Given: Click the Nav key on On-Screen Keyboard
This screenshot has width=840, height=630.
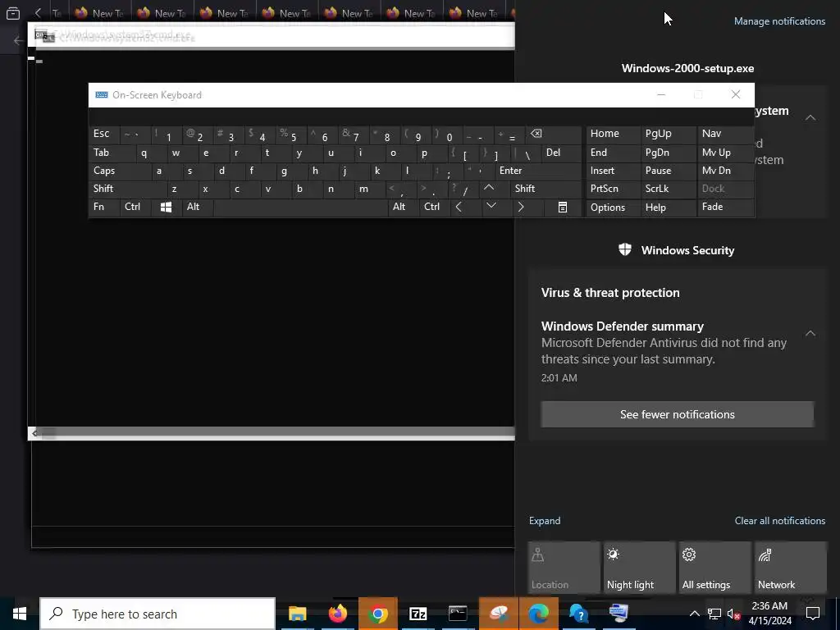Looking at the screenshot, I should [x=725, y=134].
